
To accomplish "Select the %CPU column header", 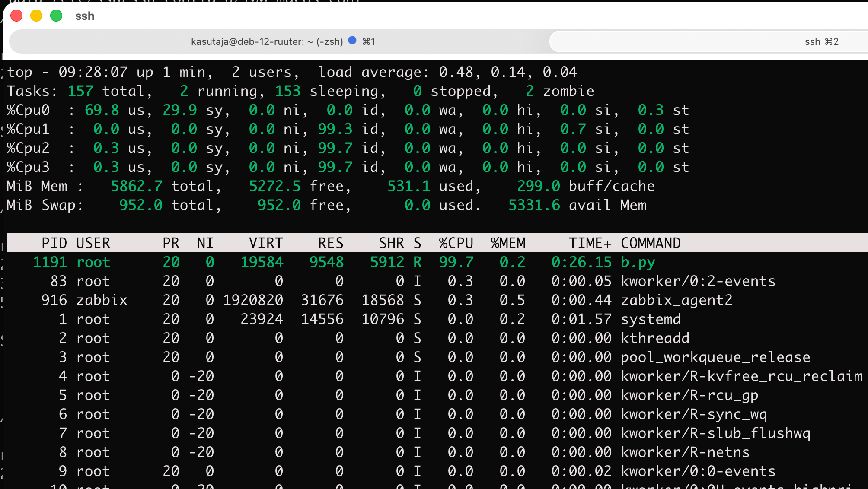I will (456, 243).
